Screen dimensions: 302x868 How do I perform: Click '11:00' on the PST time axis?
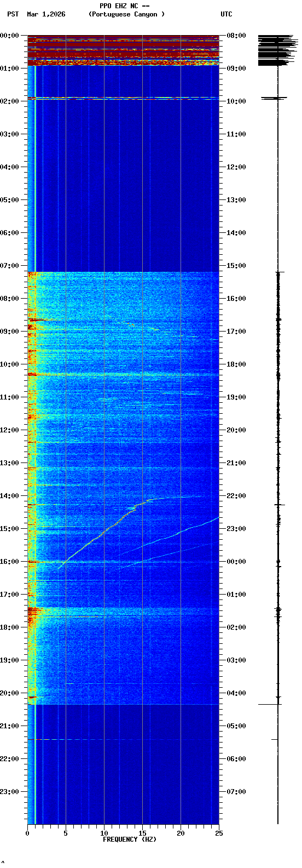coord(10,397)
